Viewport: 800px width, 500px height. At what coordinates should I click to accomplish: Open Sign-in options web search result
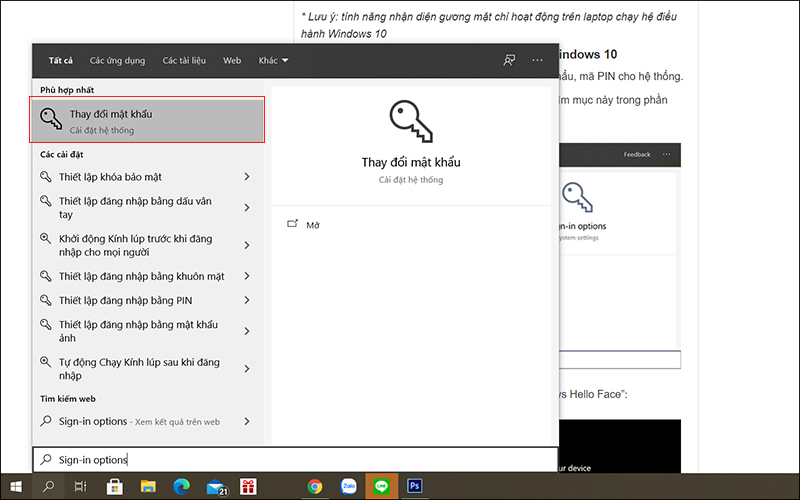[139, 421]
